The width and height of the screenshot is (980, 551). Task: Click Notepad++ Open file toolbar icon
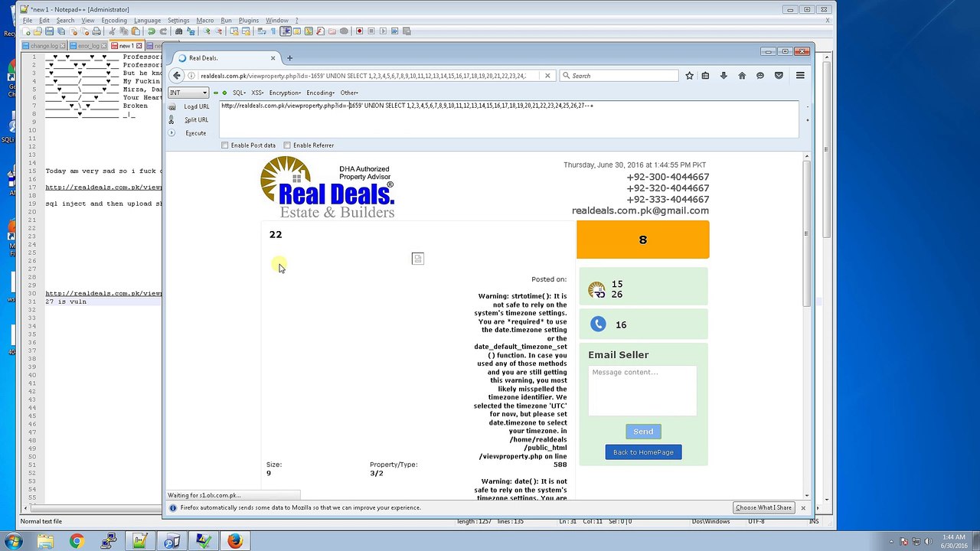click(x=38, y=31)
